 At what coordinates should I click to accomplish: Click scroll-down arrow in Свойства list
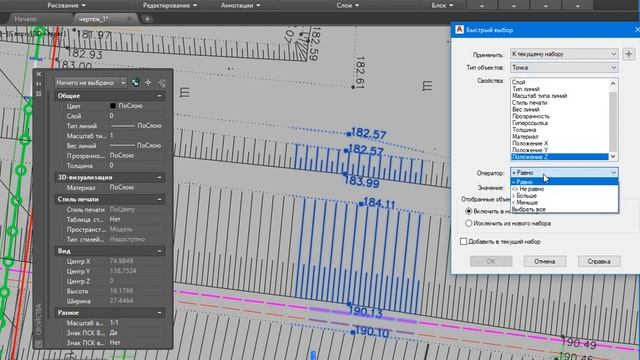tap(613, 156)
